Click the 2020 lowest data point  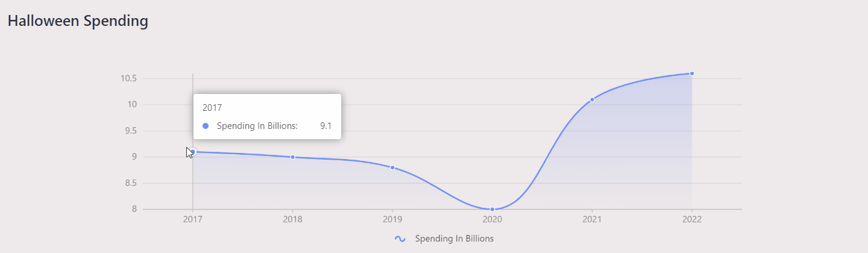tap(492, 209)
